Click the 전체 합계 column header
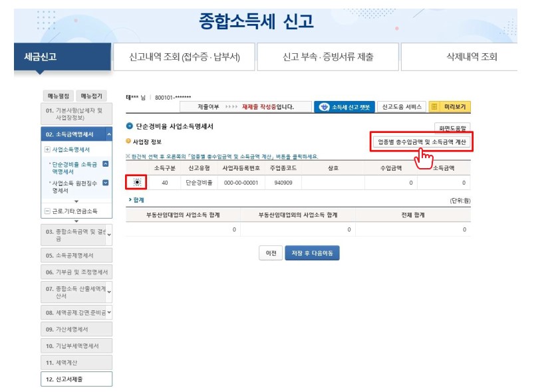 coord(413,215)
